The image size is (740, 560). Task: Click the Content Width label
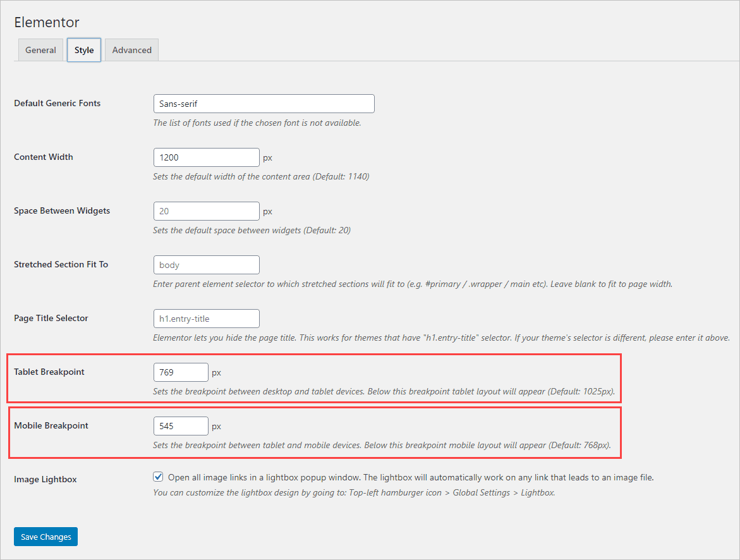pyautogui.click(x=44, y=157)
